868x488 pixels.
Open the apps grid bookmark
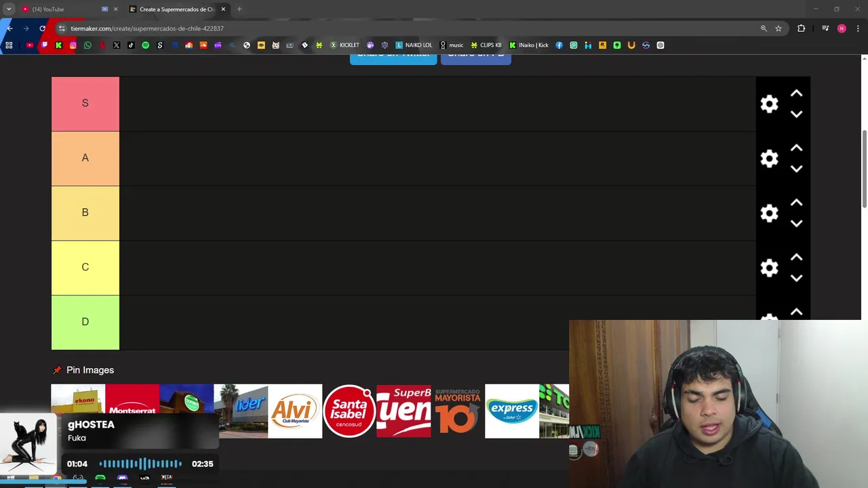(9, 45)
